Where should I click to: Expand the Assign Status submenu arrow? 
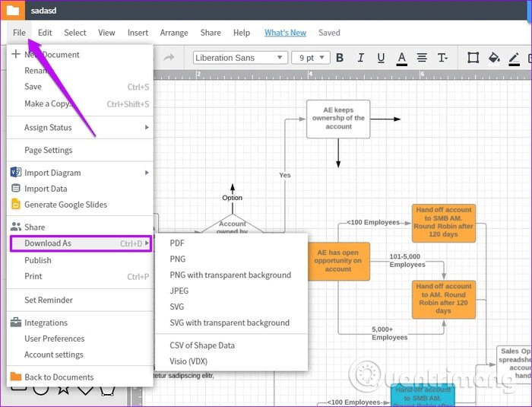tap(147, 127)
